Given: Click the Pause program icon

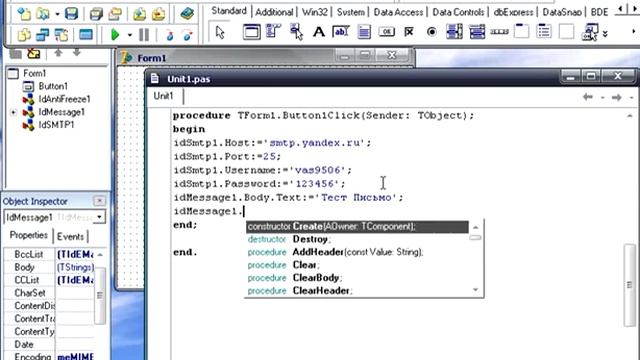Looking at the screenshot, I should (144, 35).
